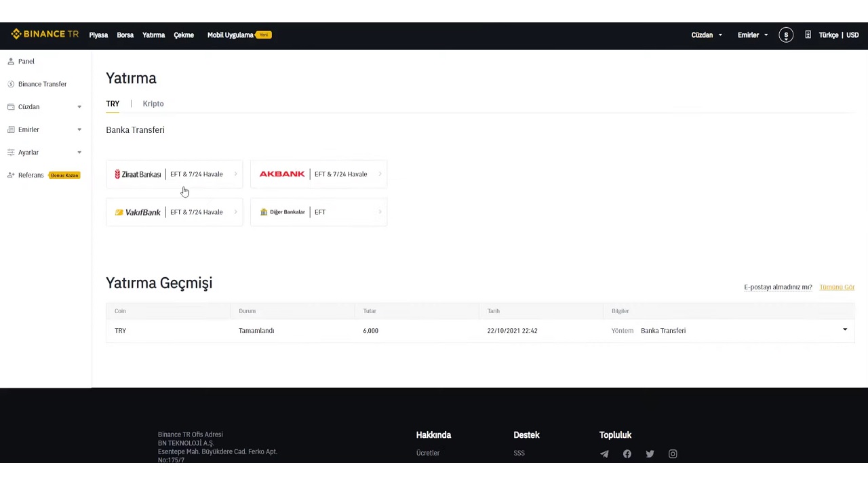
Task: Expand Emirler in the sidebar
Action: point(79,129)
